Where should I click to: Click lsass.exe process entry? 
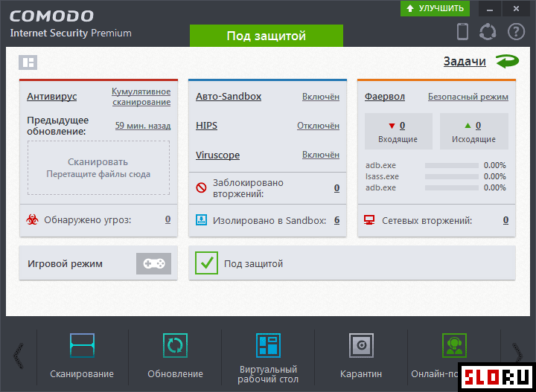[x=382, y=176]
